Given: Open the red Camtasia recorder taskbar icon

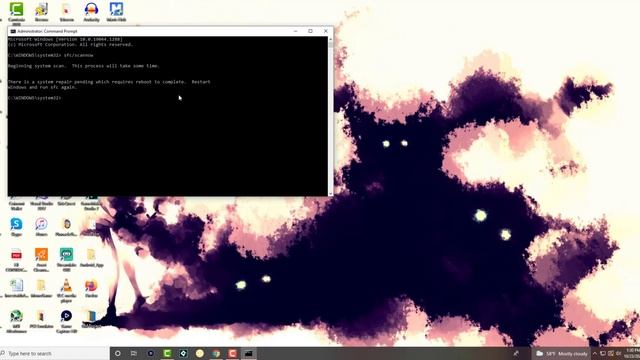Looking at the screenshot, I should tap(232, 353).
